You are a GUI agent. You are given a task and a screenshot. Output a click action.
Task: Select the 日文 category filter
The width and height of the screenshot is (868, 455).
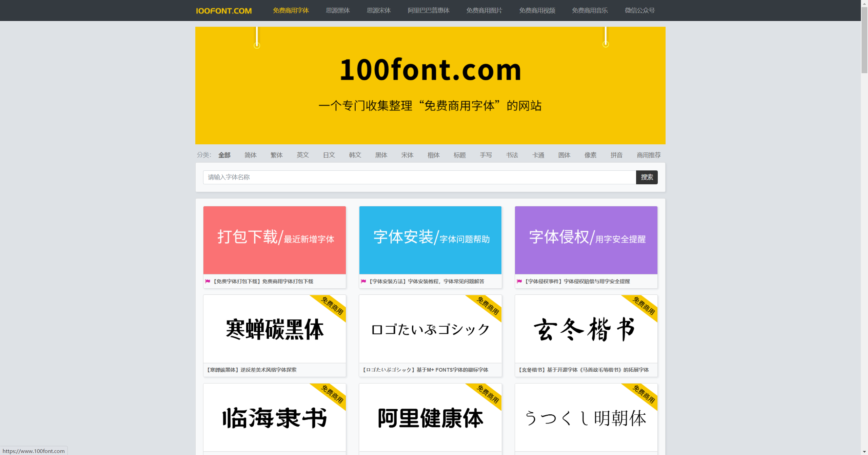click(329, 155)
